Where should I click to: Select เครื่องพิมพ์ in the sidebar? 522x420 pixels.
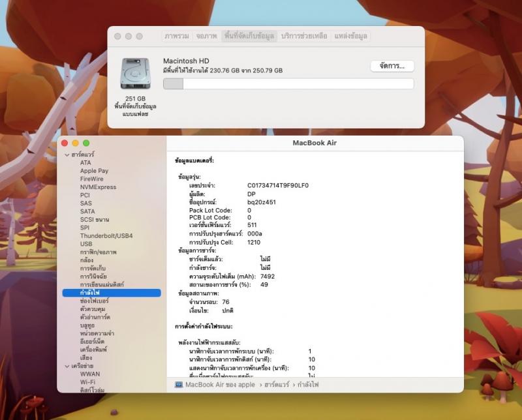pyautogui.click(x=93, y=350)
